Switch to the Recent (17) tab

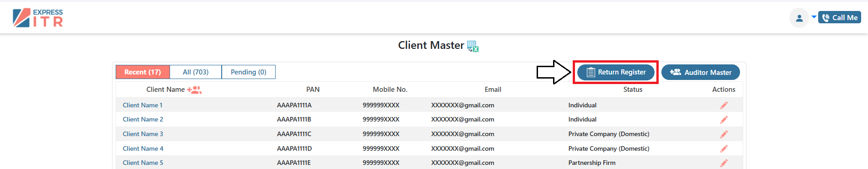coord(143,72)
